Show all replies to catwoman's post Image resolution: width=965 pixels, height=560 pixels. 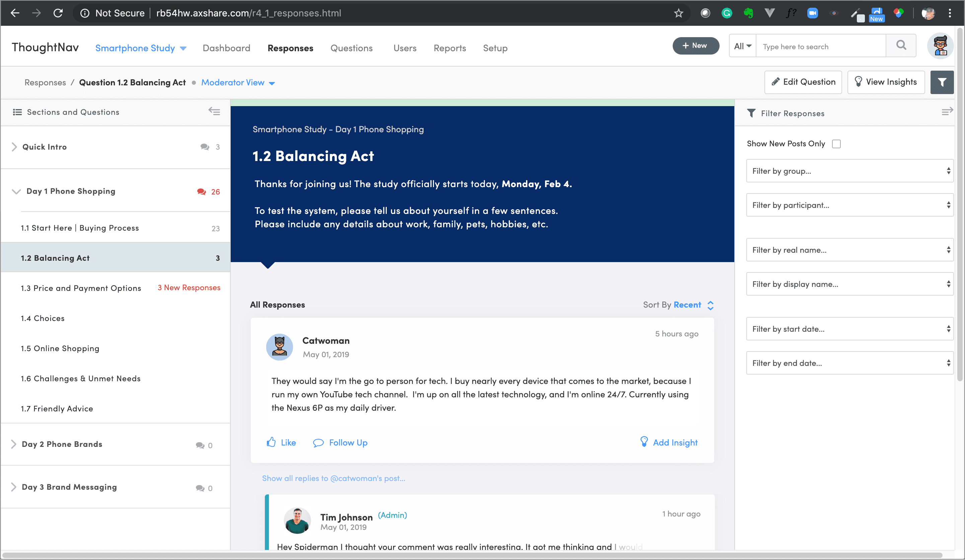(x=333, y=478)
